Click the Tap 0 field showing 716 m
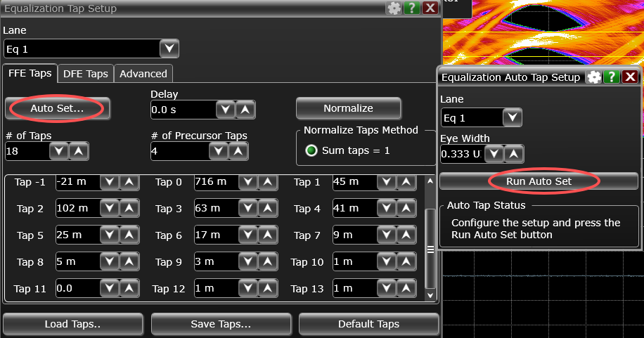Image resolution: width=644 pixels, height=338 pixels. click(217, 182)
